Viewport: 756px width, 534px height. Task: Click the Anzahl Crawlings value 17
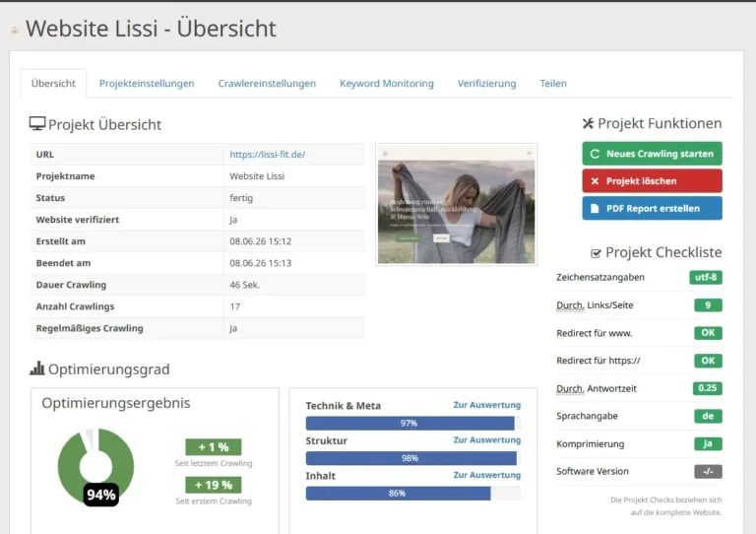[235, 306]
